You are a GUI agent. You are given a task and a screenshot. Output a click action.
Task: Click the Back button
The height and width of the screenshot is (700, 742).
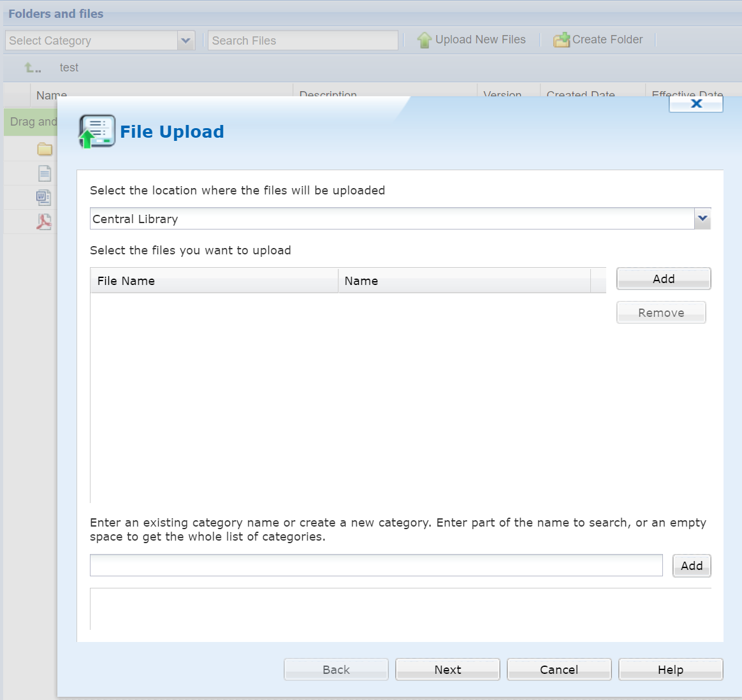coord(336,669)
